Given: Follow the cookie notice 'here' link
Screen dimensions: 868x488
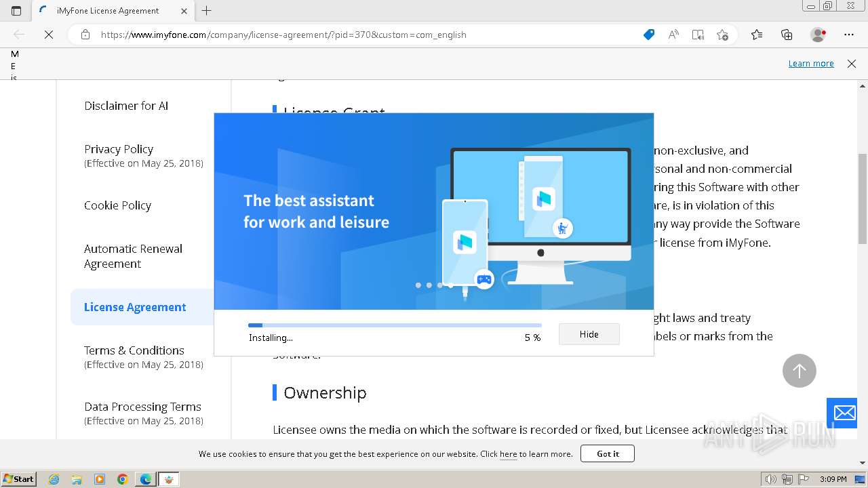Looking at the screenshot, I should [x=509, y=454].
